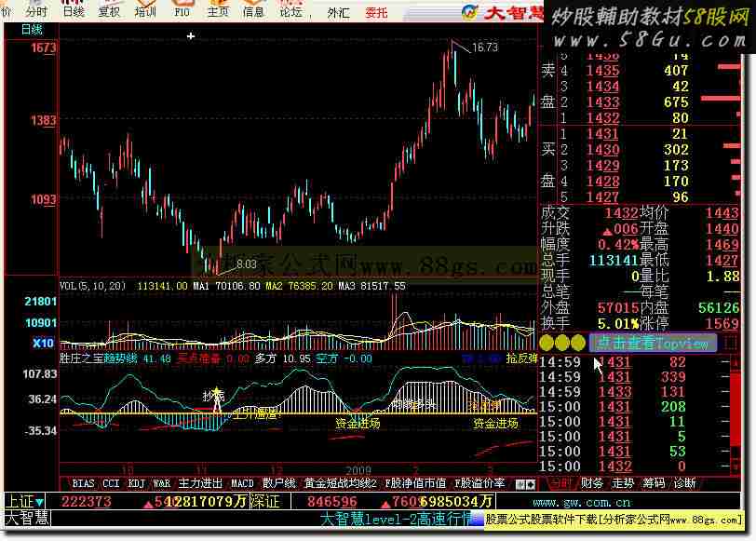
Task: Select the BIAS indicator tab
Action: pos(84,483)
